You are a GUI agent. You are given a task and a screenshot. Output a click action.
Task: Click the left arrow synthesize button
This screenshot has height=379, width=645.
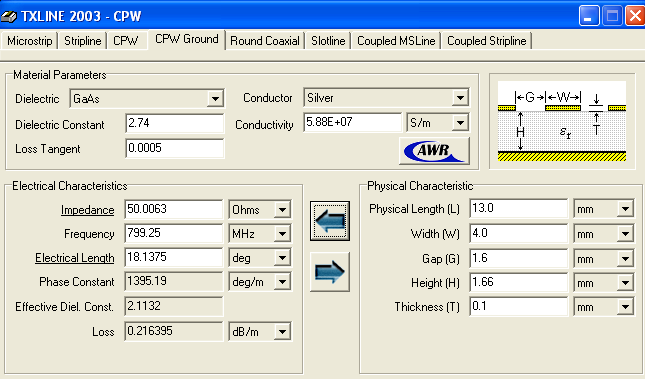[330, 221]
